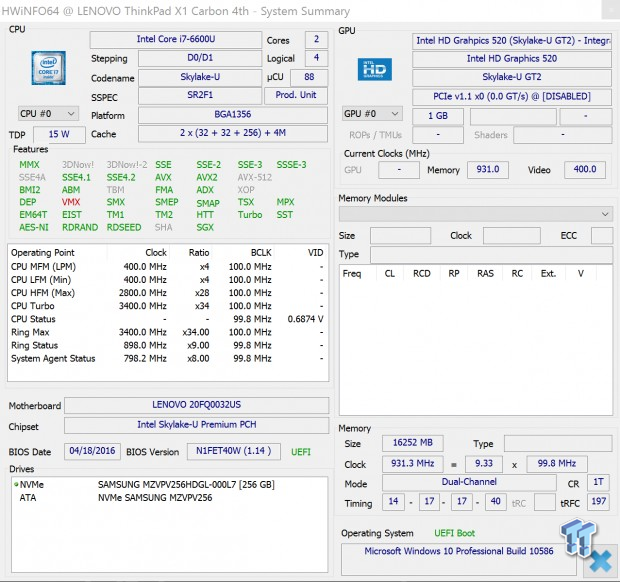Click the Dual-Channel mode field
The image size is (620, 582).
tap(469, 482)
